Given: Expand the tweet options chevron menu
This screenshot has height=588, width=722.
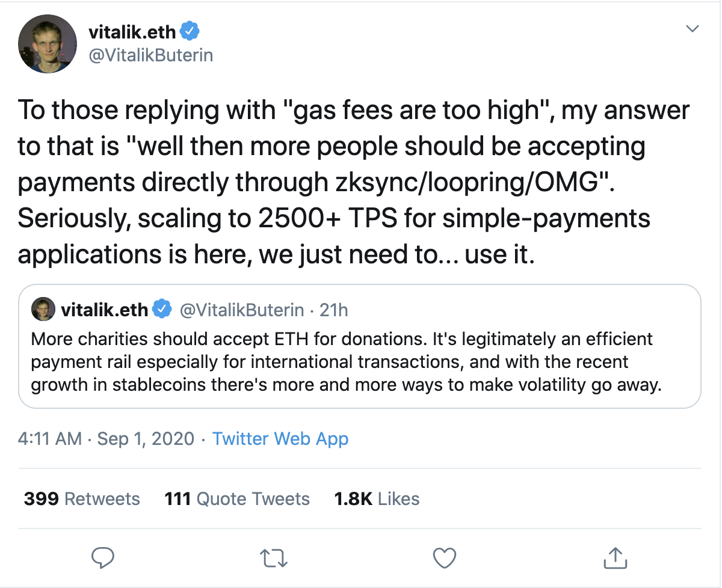Looking at the screenshot, I should 693,29.
